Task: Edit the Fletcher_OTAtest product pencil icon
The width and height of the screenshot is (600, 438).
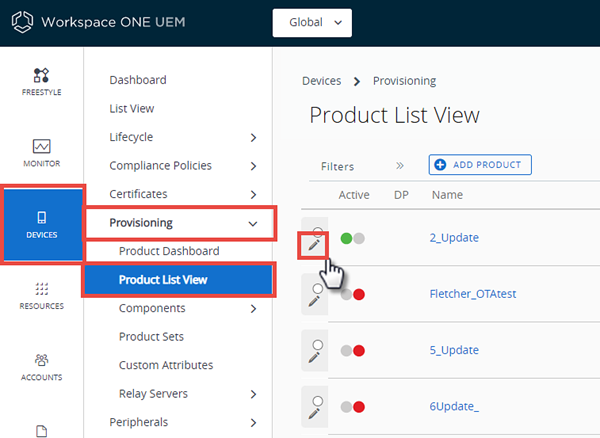Action: [314, 301]
